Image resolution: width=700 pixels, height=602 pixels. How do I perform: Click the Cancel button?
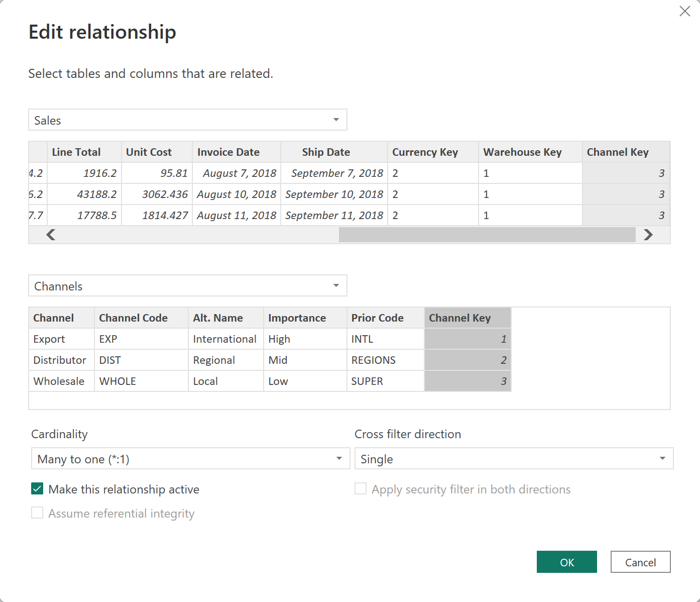(x=641, y=562)
